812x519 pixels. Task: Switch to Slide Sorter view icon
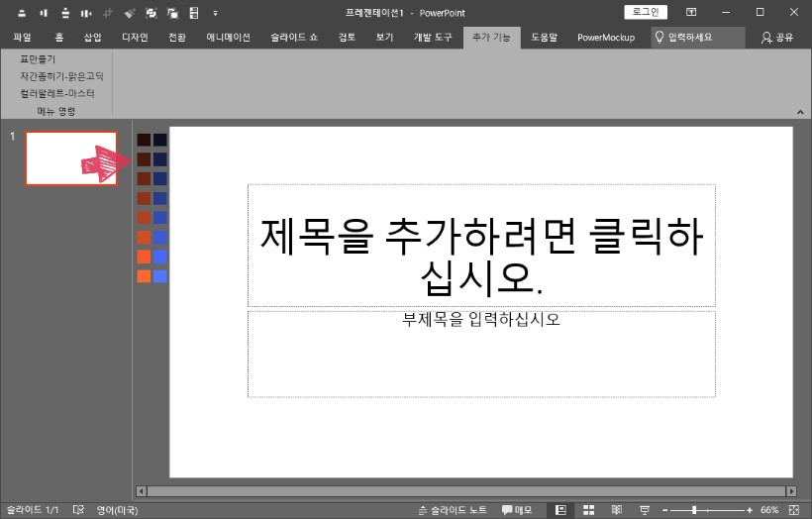(589, 510)
